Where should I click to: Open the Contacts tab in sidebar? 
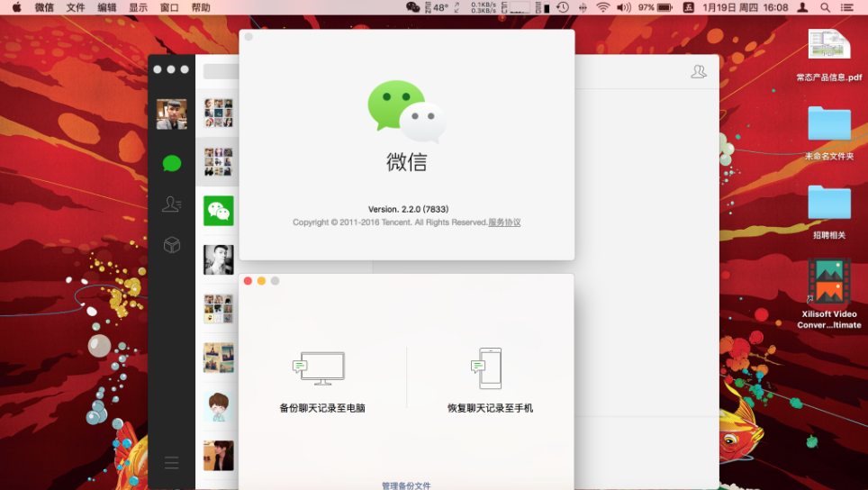point(171,204)
